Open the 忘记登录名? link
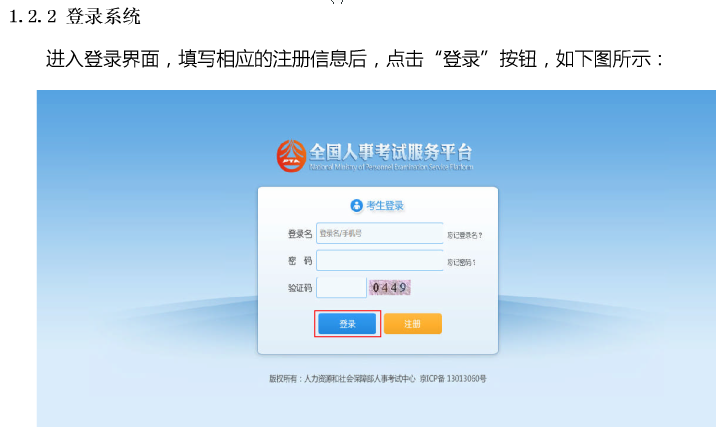 pyautogui.click(x=464, y=235)
